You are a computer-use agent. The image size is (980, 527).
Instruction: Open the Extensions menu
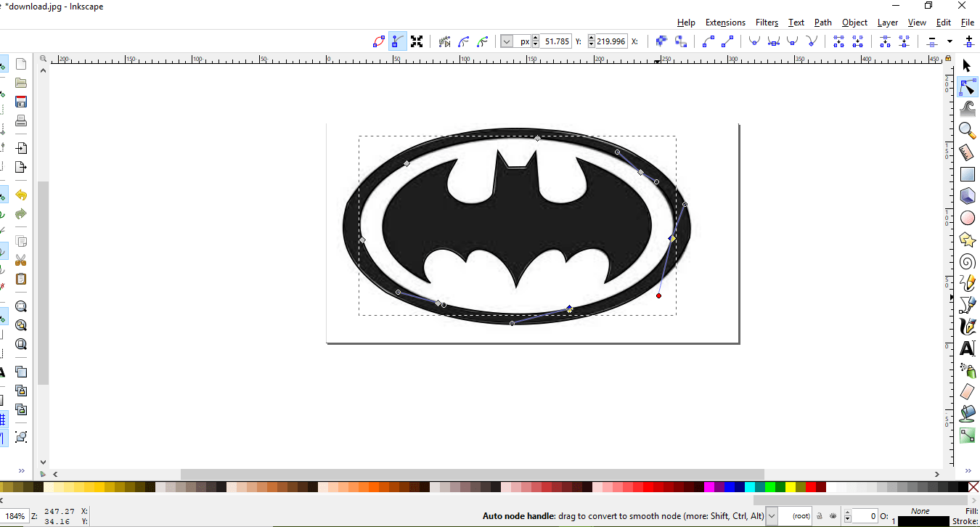coord(725,23)
